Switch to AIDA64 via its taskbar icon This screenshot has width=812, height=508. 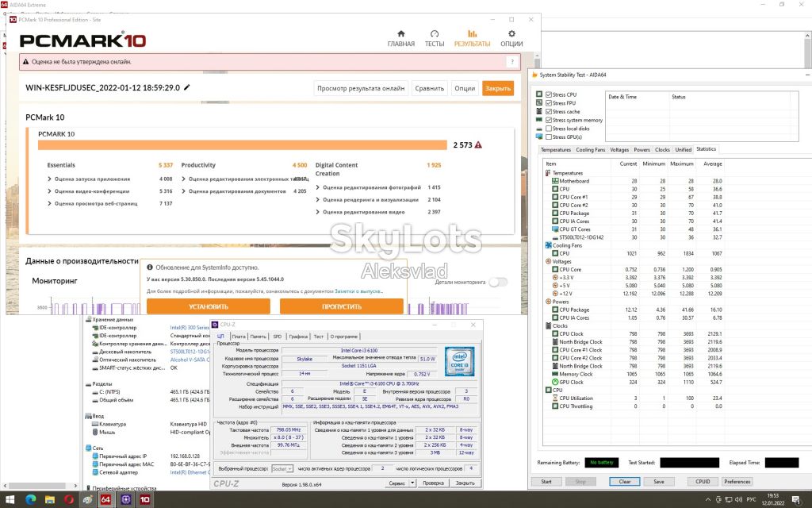(x=105, y=500)
